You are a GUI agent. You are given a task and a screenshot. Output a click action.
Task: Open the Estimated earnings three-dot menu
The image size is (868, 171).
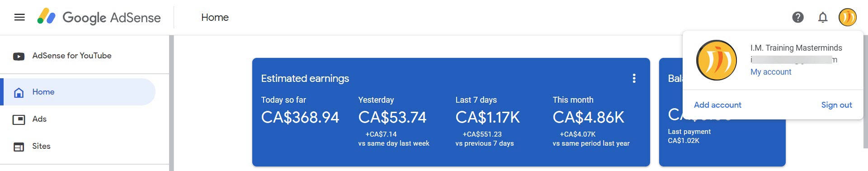(634, 78)
